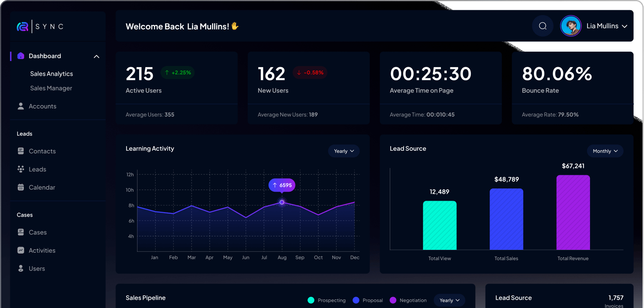Click the Users icon in sidebar
This screenshot has height=308, width=644.
pos(21,268)
